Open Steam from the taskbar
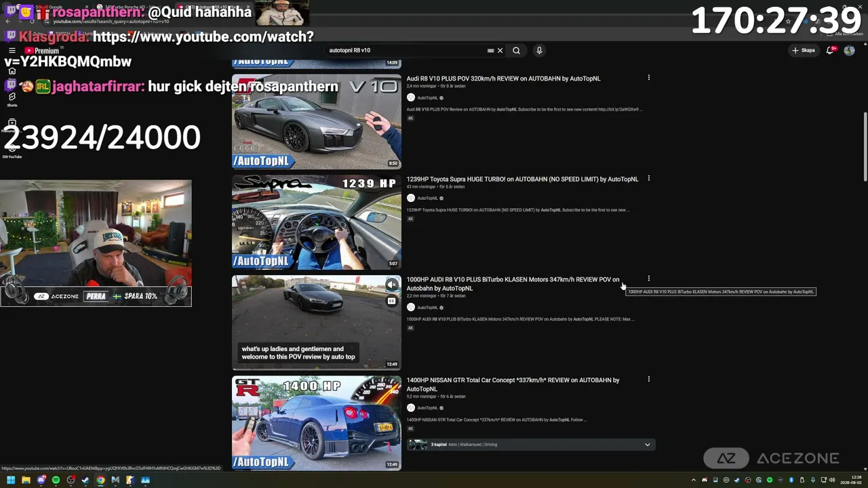The height and width of the screenshot is (488, 868). pyautogui.click(x=85, y=481)
